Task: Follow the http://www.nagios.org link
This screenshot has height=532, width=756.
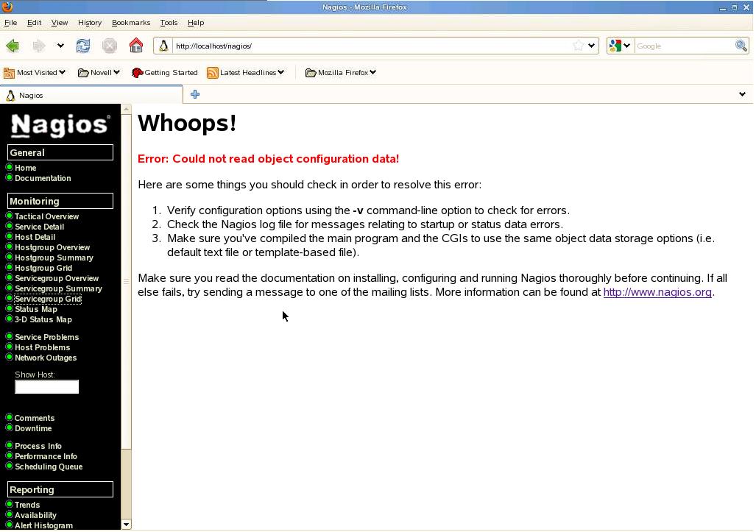Action: (657, 292)
